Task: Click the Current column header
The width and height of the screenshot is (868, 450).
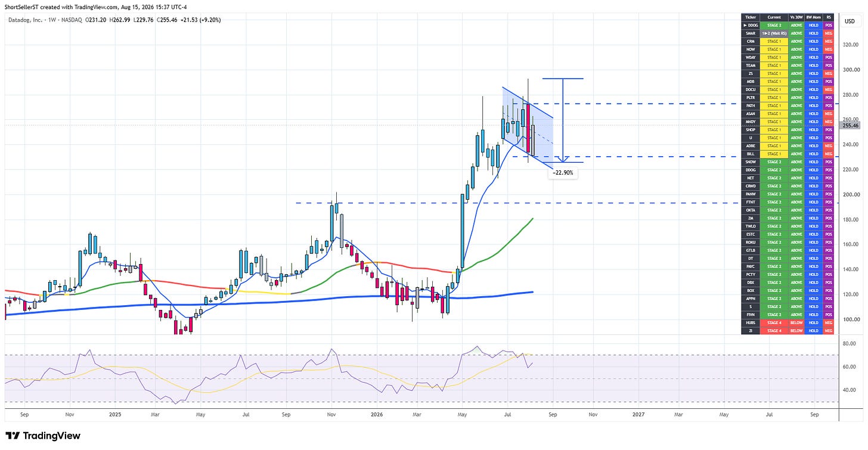Action: tap(774, 17)
